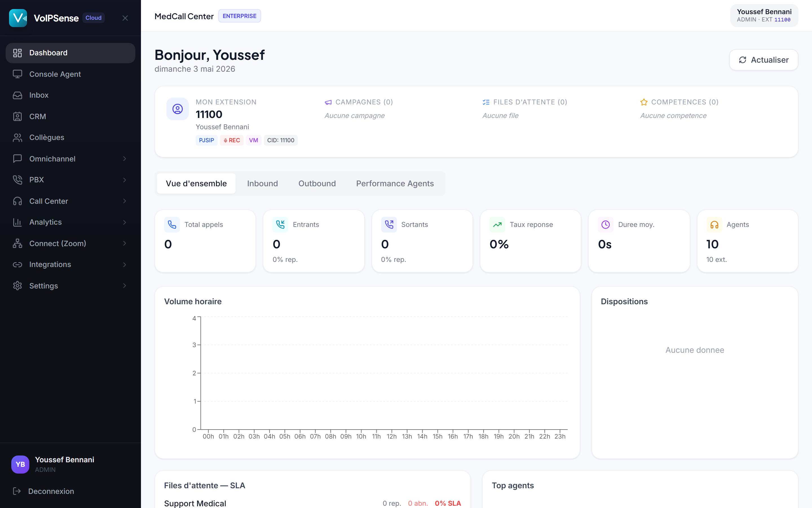Viewport: 812px width, 508px height.
Task: Switch to the Performance Agents tab
Action: [395, 183]
